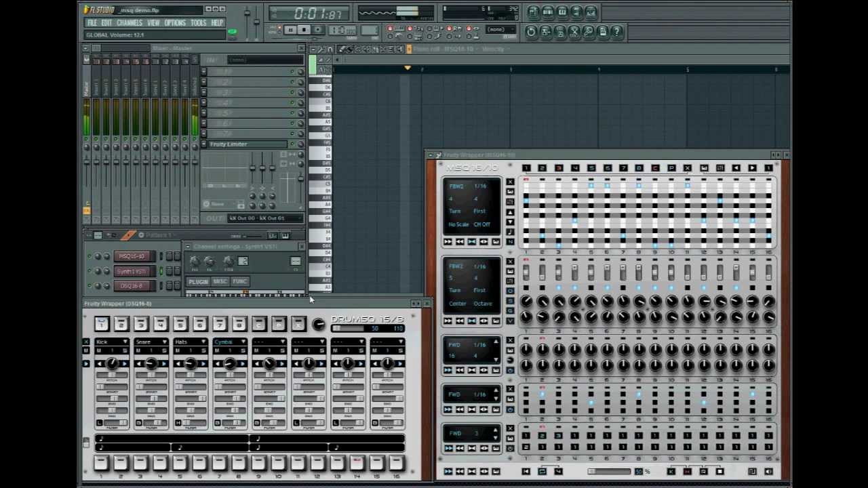Switch to MISC tab in channel settings
Screen dimensions: 868x488
(220, 281)
